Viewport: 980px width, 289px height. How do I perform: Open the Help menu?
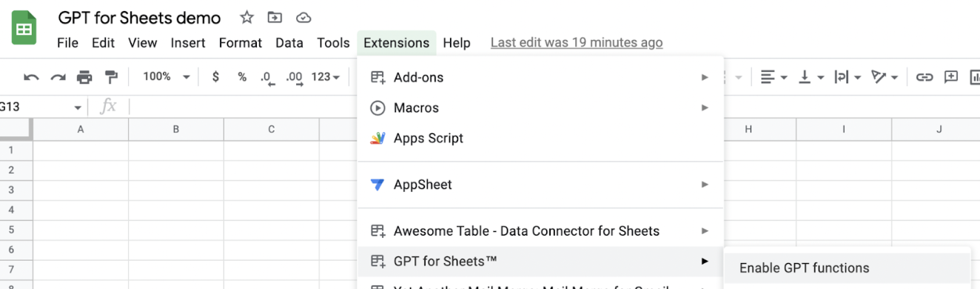pyautogui.click(x=457, y=43)
